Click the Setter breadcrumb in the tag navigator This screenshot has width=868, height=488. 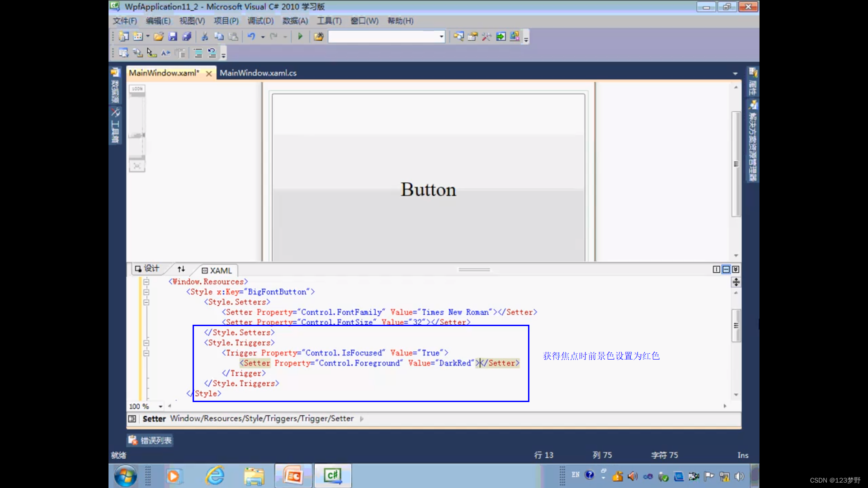coord(154,419)
